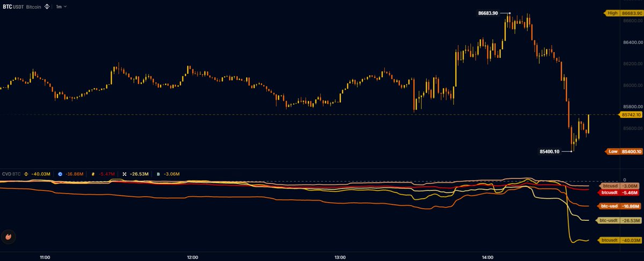This screenshot has width=644, height=261.
Task: Click the Binance icon in CVD legend
Action: (26, 174)
